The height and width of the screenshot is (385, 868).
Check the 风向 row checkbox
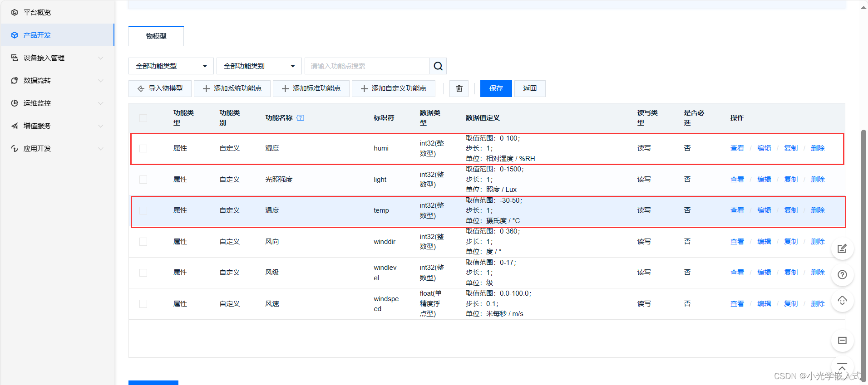click(x=143, y=242)
